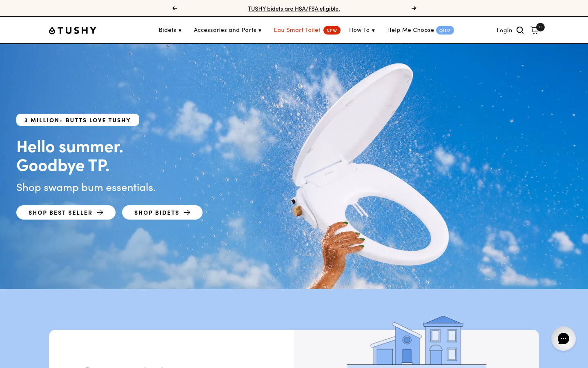Open the shopping cart
The width and height of the screenshot is (588, 368).
click(x=537, y=29)
